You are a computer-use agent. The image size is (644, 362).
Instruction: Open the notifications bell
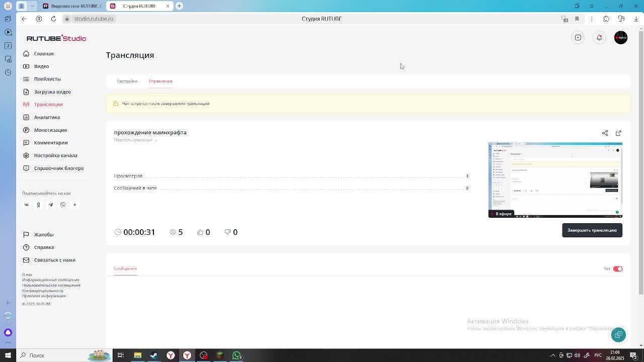tap(599, 38)
